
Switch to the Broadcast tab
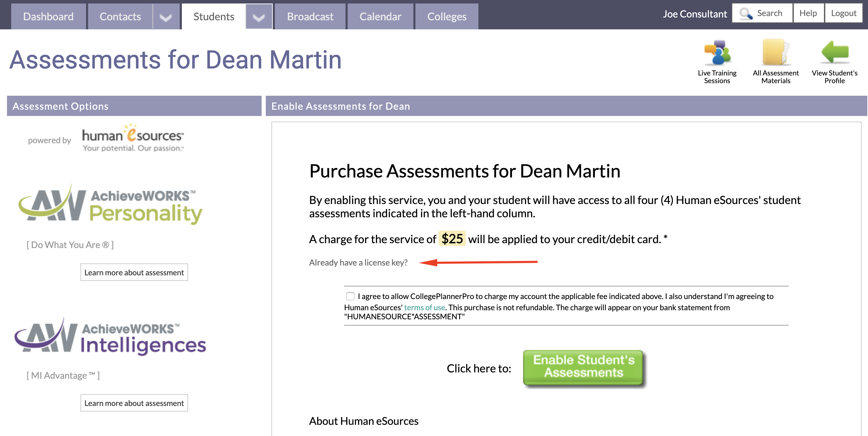tap(310, 17)
